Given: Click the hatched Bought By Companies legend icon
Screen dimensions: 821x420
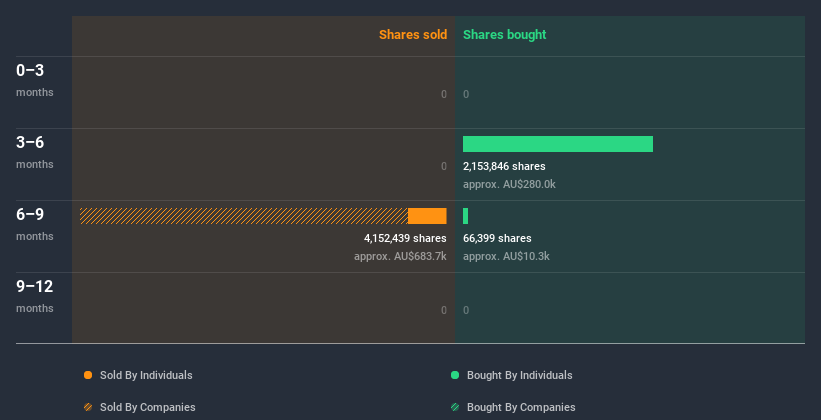Looking at the screenshot, I should [x=455, y=407].
